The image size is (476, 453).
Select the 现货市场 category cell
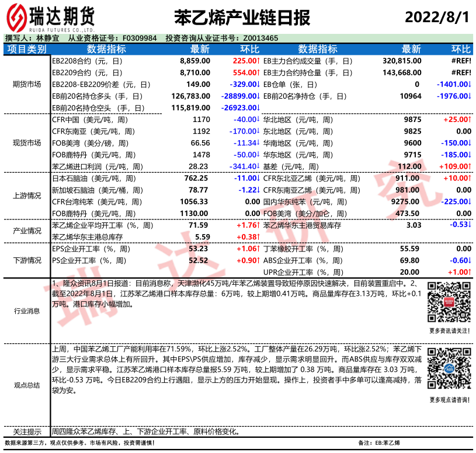click(x=27, y=142)
